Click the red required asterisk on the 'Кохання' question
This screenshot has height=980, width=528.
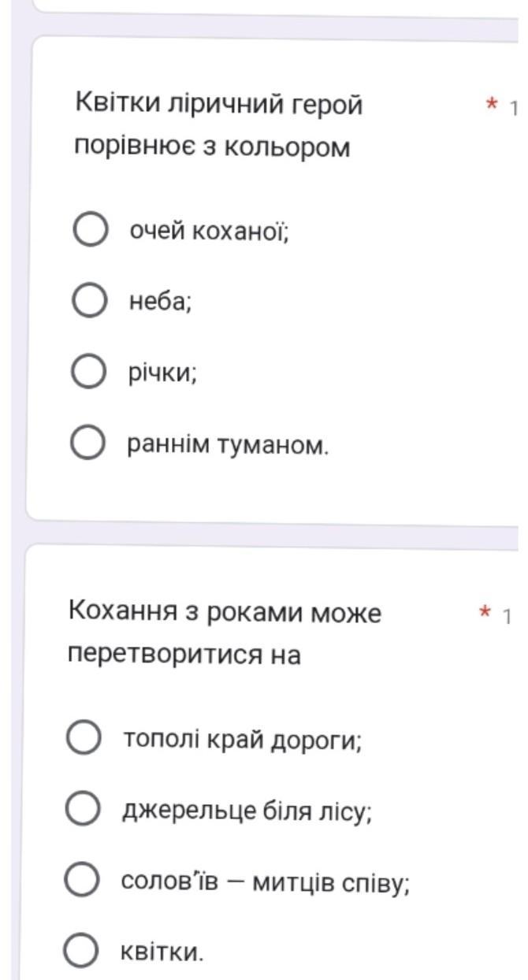[486, 614]
